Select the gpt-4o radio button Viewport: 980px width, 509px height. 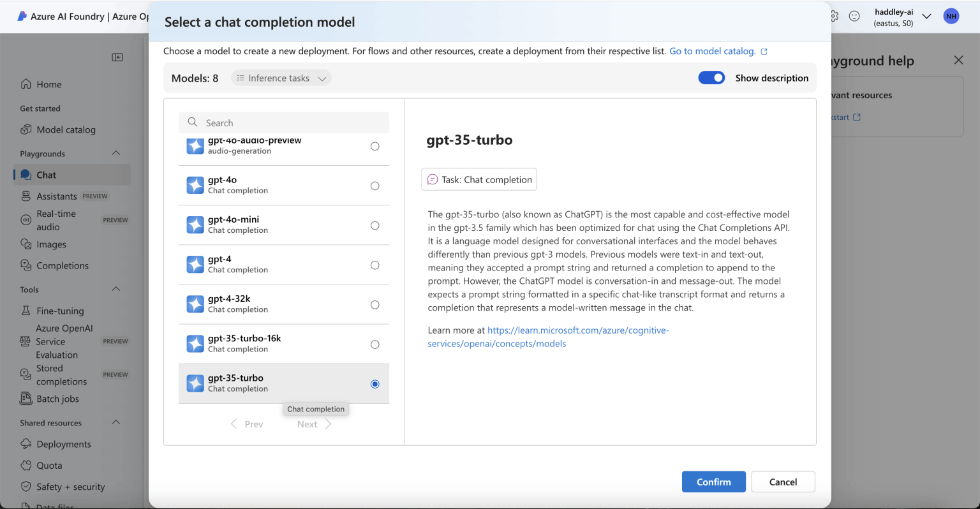pyautogui.click(x=375, y=186)
